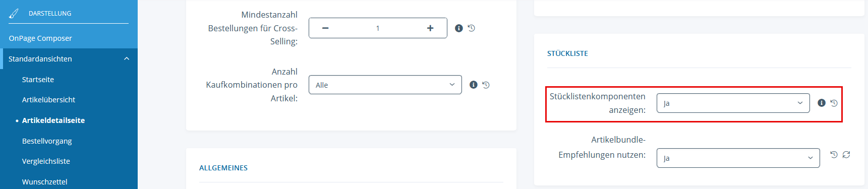Select Artikelübersicht in the sidebar

click(x=48, y=100)
